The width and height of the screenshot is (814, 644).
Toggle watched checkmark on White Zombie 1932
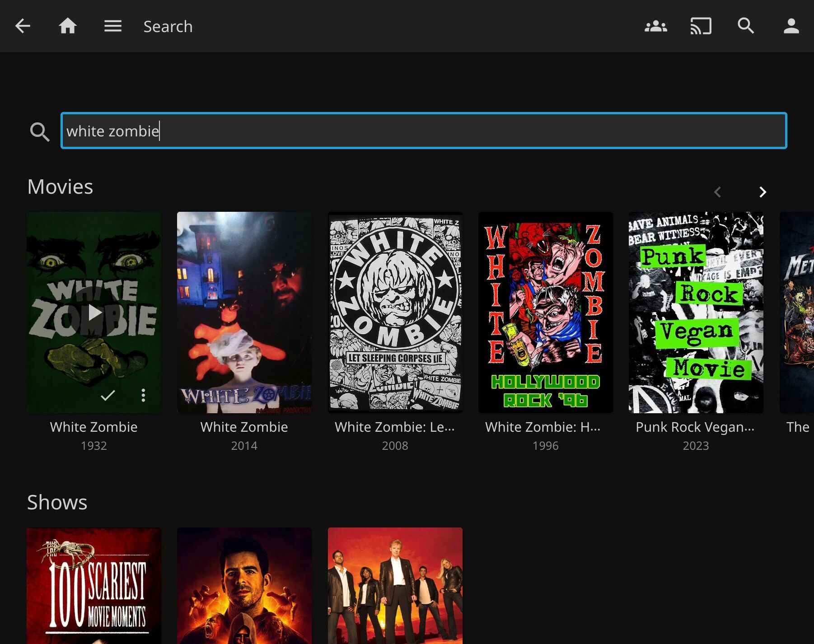click(108, 396)
